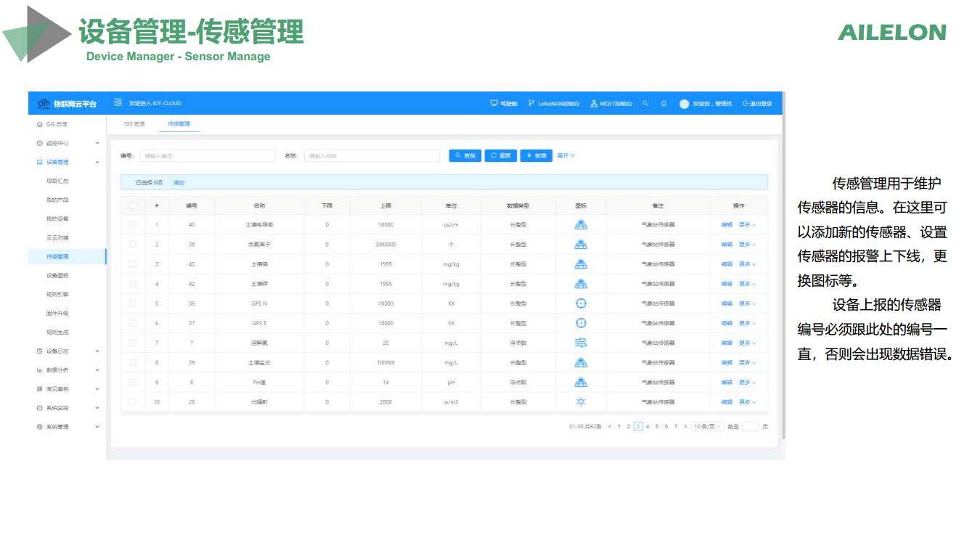Screen dimensions: 980x551
Task: Click the header search magnifier icon
Action: click(645, 103)
